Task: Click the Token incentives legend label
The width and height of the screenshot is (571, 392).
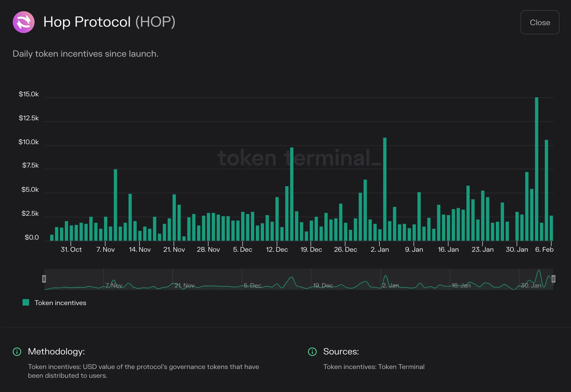Action: pos(60,303)
